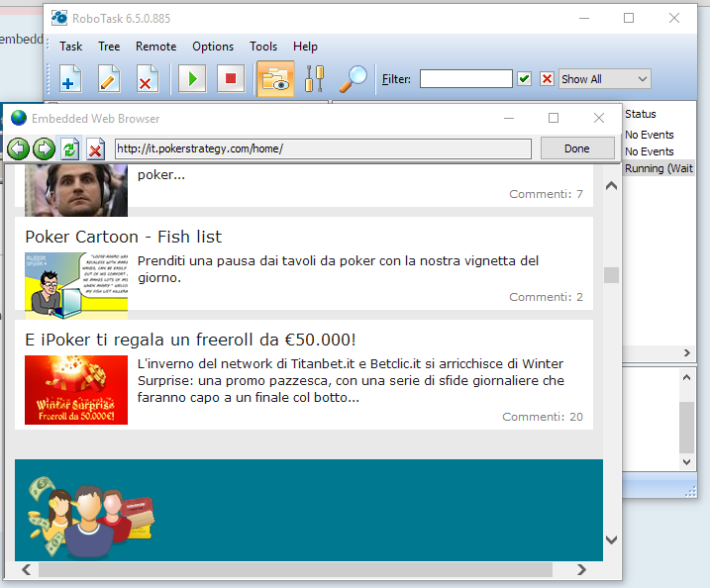The width and height of the screenshot is (710, 588).
Task: Open the Task menu
Action: 71,47
